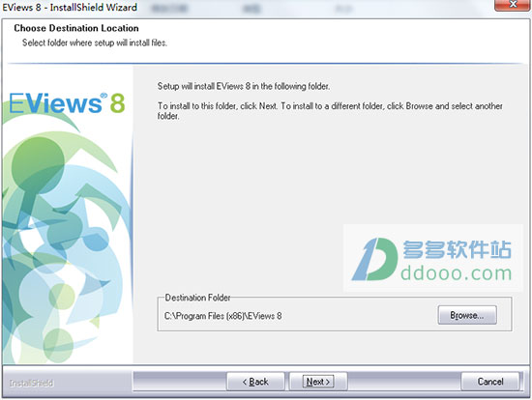Screen dimensions: 532x400
Task: Click the To install to this folder instructions
Action: coord(330,111)
